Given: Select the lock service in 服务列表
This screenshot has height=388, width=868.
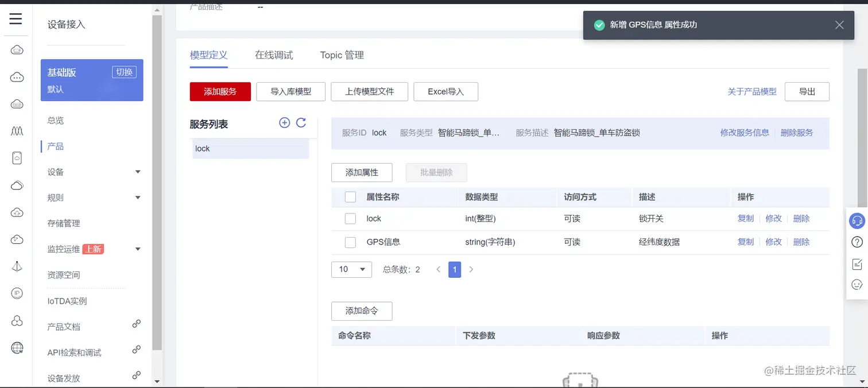Looking at the screenshot, I should [251, 149].
